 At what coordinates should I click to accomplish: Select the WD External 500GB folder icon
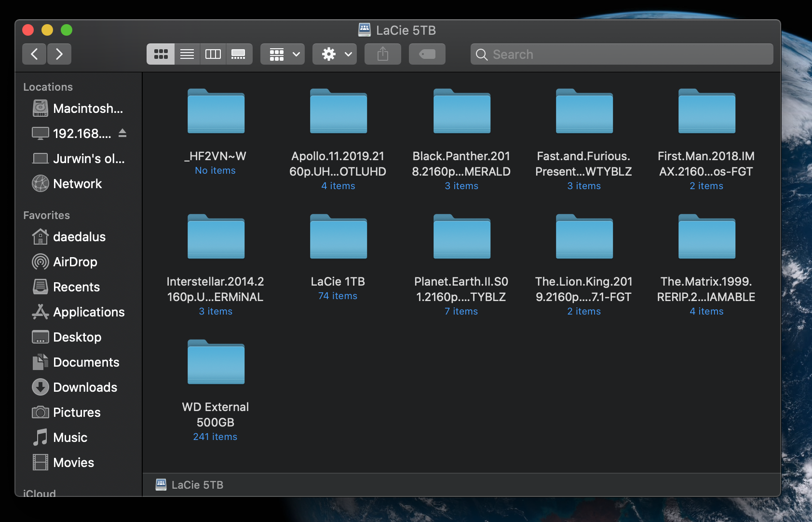216,362
